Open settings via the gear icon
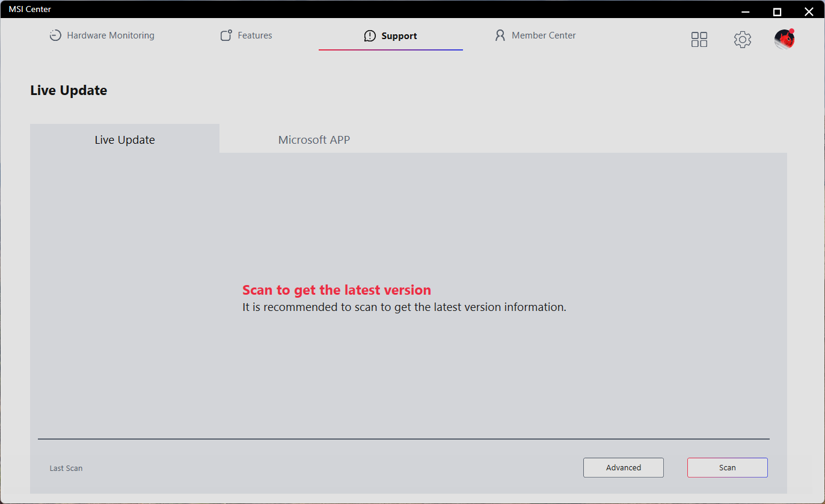The width and height of the screenshot is (825, 504). (x=743, y=40)
